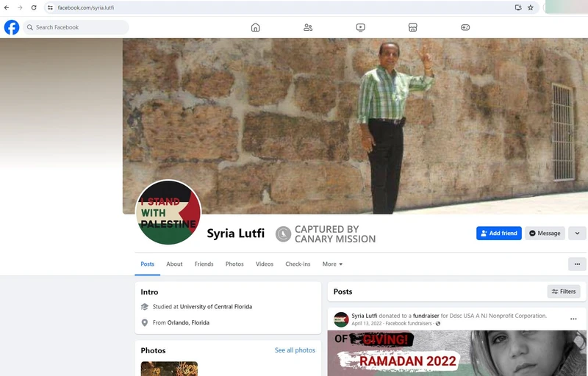Switch to the Friends tab
The image size is (588, 376).
(204, 264)
